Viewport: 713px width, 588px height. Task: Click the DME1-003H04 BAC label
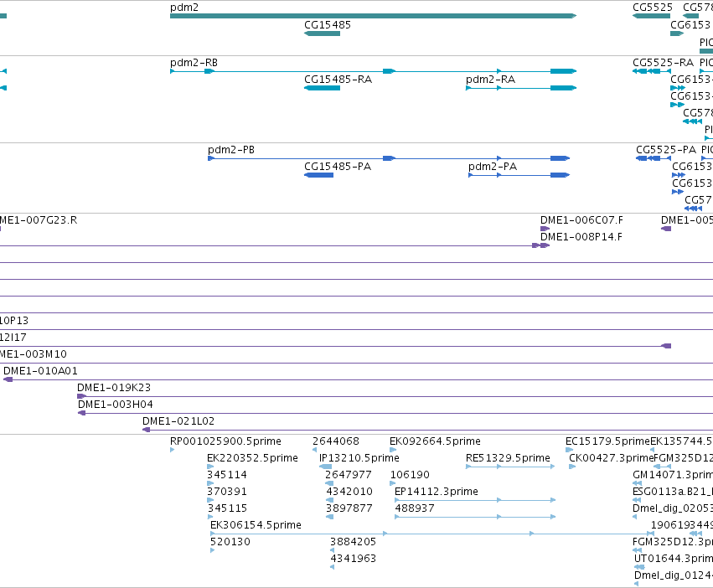click(x=116, y=405)
